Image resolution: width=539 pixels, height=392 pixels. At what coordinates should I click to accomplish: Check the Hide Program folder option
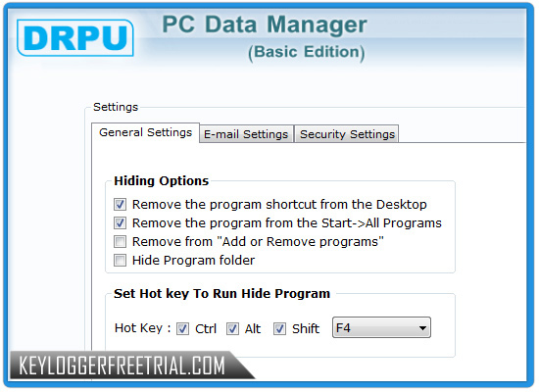(x=120, y=260)
